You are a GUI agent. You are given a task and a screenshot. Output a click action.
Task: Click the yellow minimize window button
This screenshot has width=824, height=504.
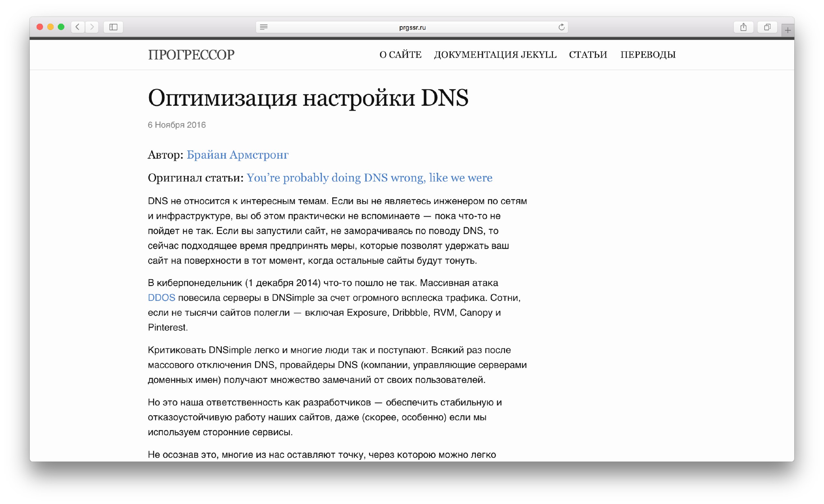(51, 27)
